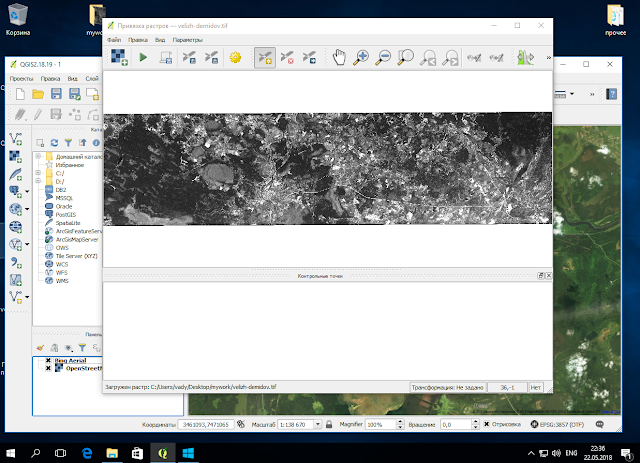Open WFS layer dropdown arrow in sidebar
The image size is (640, 463).
coord(27,244)
